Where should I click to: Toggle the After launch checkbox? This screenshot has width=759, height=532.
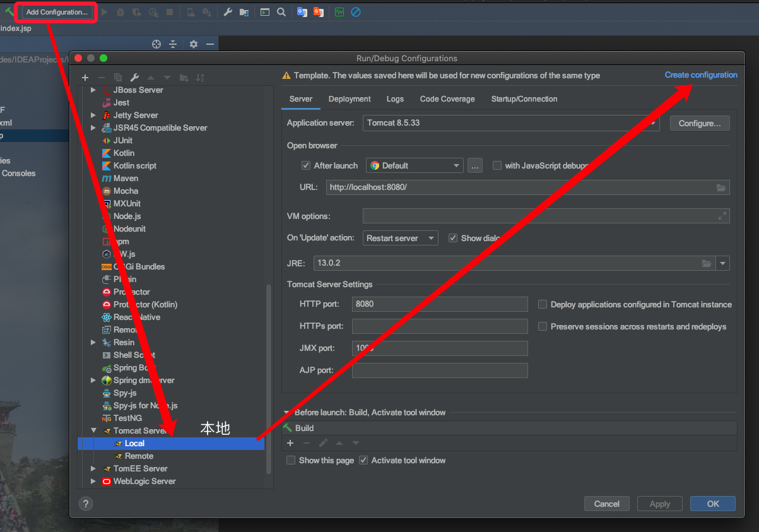[x=307, y=165]
